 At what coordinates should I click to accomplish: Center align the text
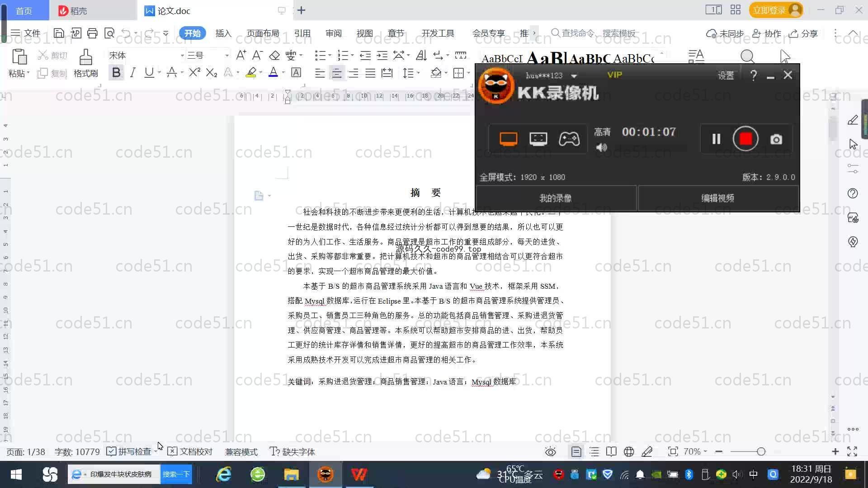coord(336,73)
